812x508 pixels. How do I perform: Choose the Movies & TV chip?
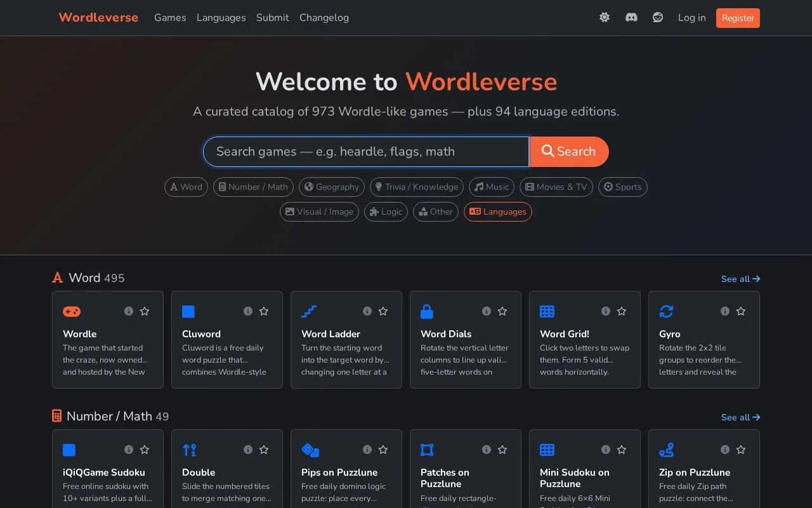pyautogui.click(x=556, y=187)
